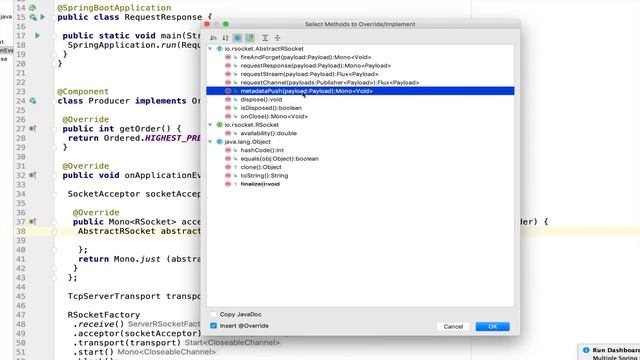Toggle the blue show-classes toolbar icon

tap(237, 38)
